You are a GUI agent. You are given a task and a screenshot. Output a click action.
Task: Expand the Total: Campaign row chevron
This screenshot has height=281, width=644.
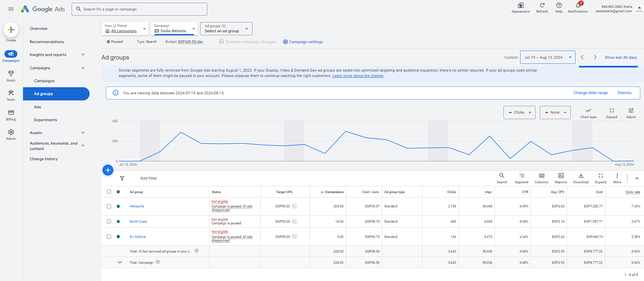click(120, 262)
